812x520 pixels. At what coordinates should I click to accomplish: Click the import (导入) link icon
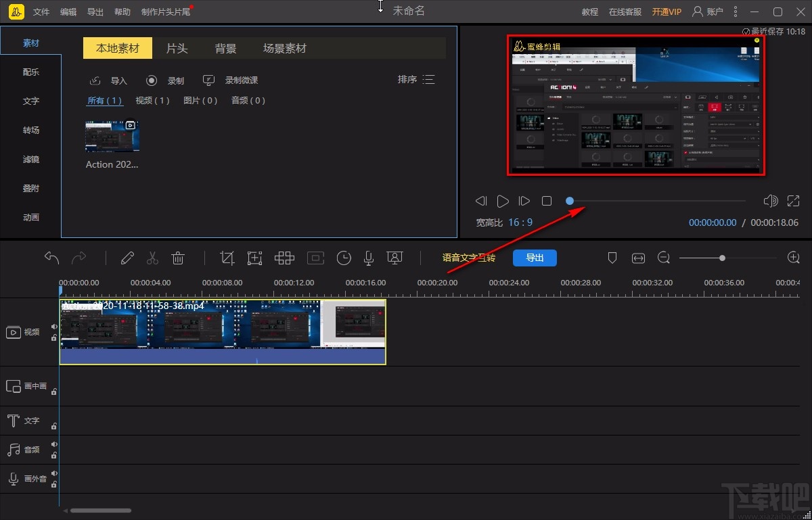(x=95, y=80)
